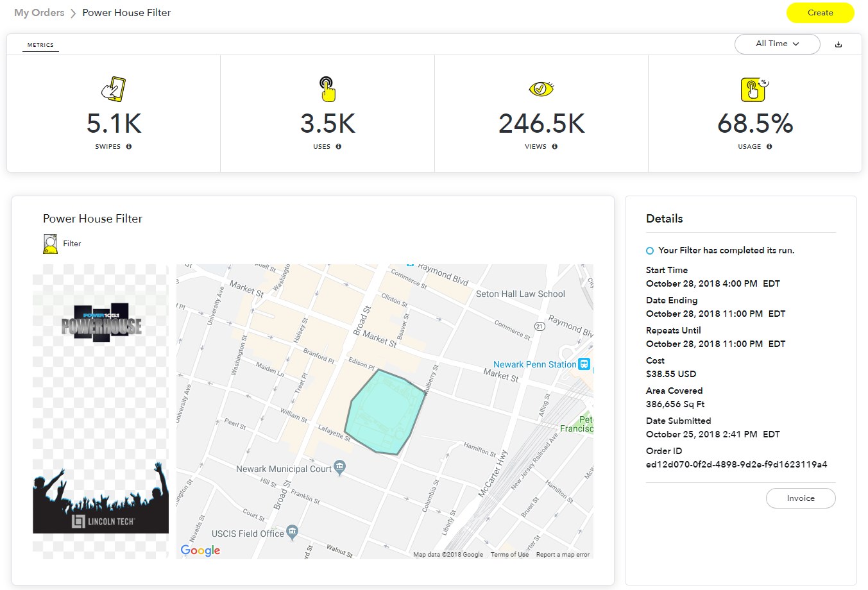Open the Usage info tooltip icon
The image size is (868, 590).
tap(769, 146)
